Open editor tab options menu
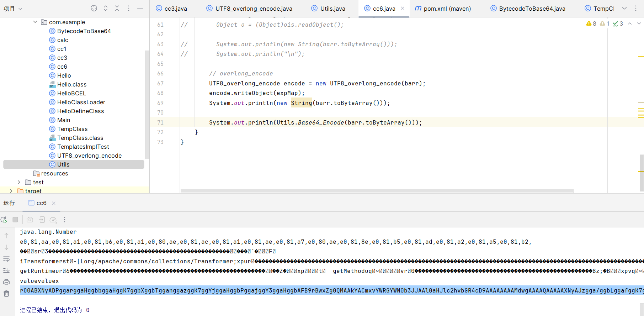Image resolution: width=644 pixels, height=316 pixels. click(636, 8)
